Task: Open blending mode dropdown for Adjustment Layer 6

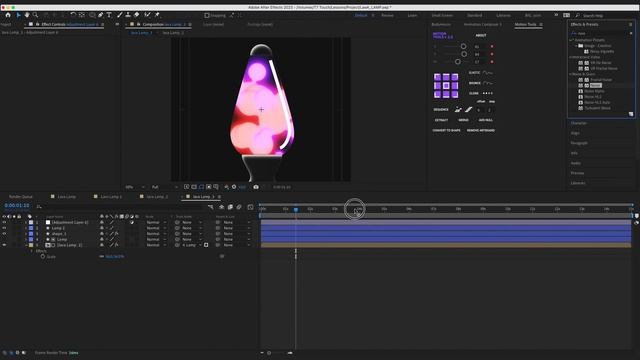Action: (156, 222)
